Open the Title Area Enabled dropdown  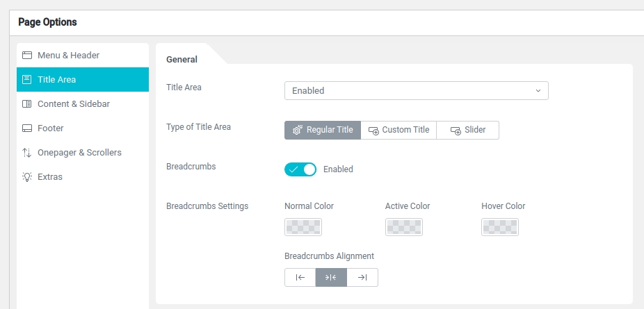[x=416, y=91]
